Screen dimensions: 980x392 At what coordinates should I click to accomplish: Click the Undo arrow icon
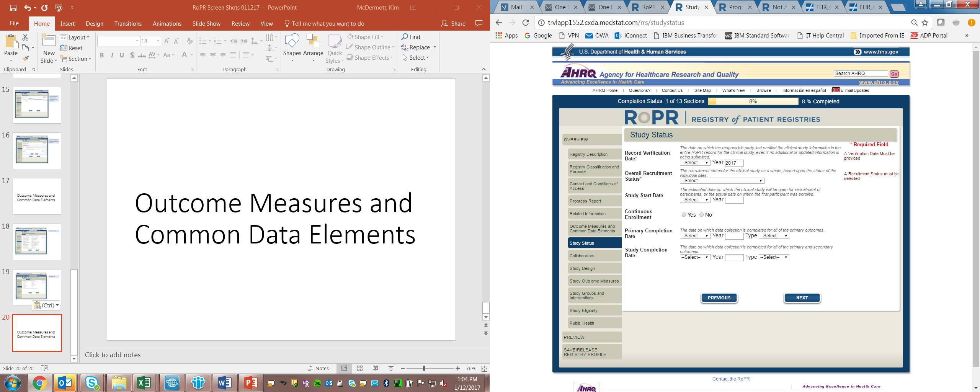pos(27,8)
